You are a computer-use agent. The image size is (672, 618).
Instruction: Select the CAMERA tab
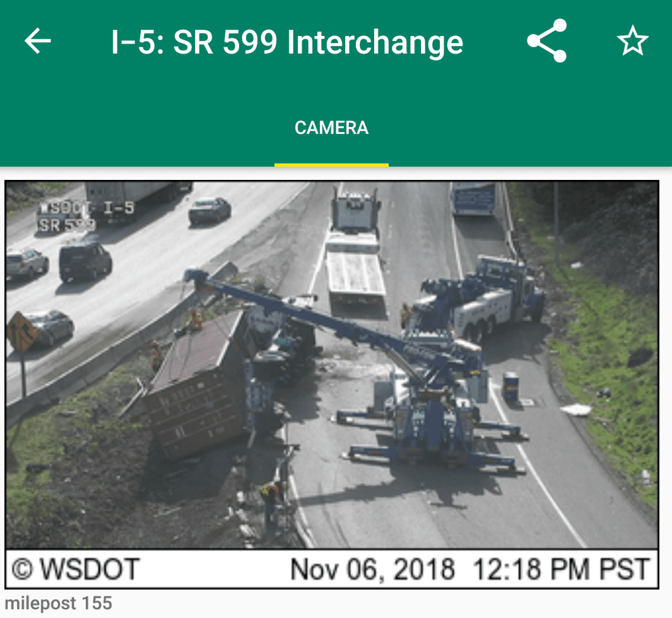pos(331,128)
